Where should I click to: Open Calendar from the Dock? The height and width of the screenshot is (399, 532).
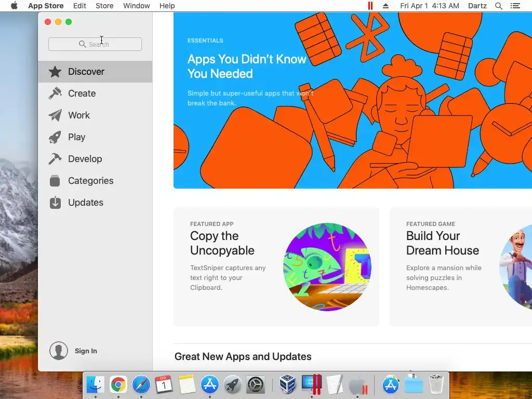pyautogui.click(x=164, y=384)
